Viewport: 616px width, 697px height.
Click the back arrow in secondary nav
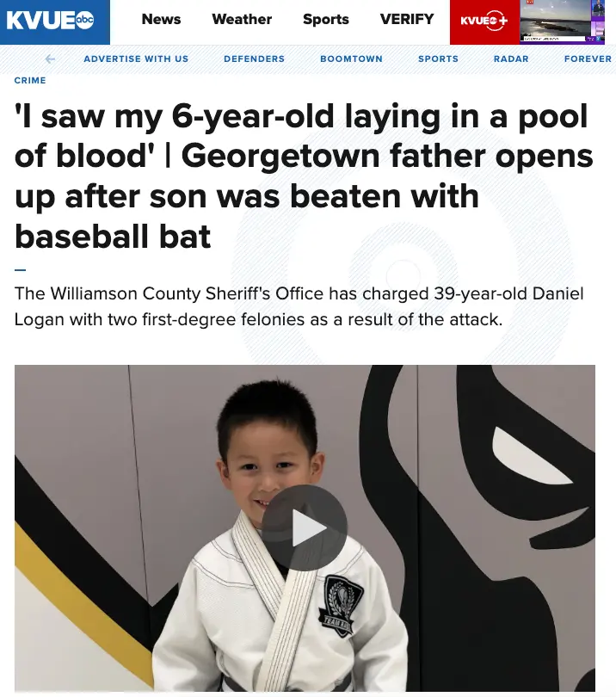(50, 59)
